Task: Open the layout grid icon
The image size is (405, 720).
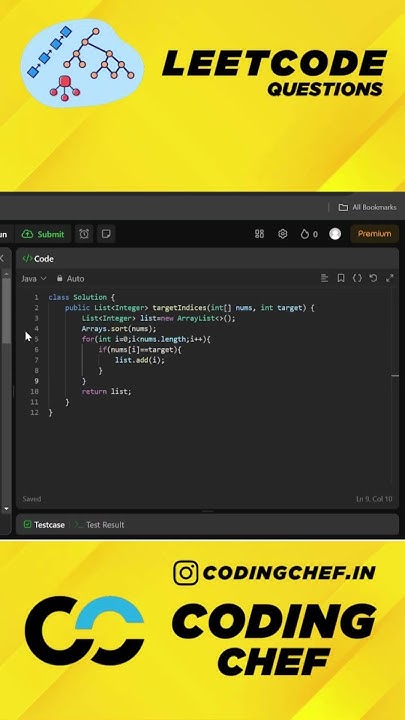Action: click(259, 234)
